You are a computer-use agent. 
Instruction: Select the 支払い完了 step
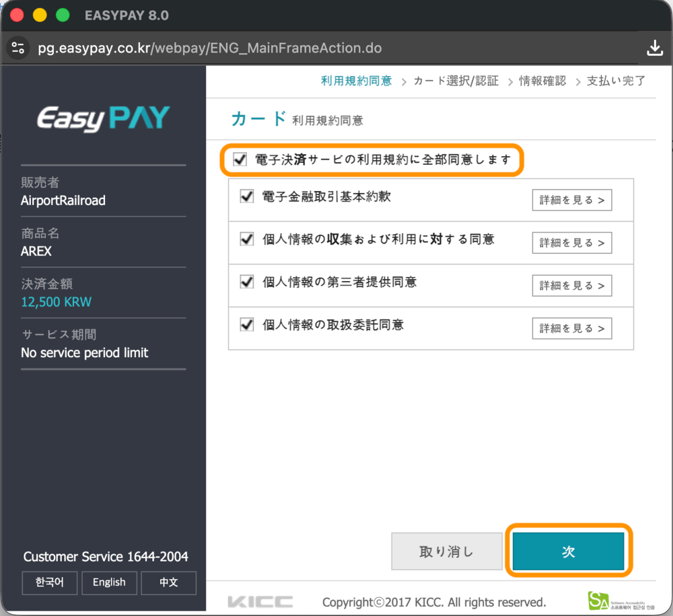pos(616,81)
